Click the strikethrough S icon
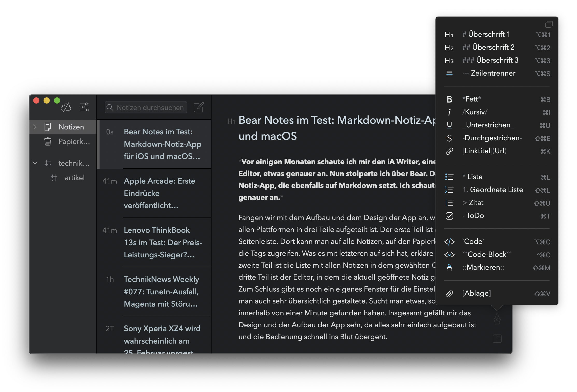 coord(449,138)
